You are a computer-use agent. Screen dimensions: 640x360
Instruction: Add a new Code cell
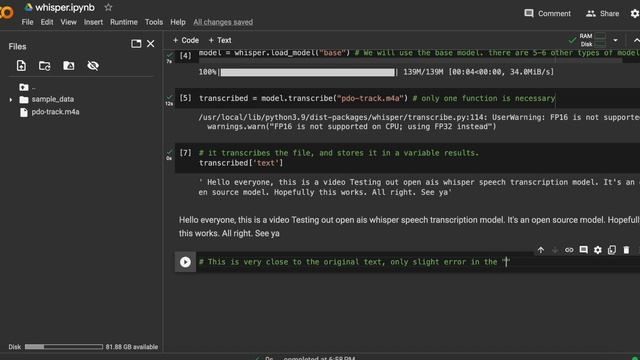[x=186, y=40]
